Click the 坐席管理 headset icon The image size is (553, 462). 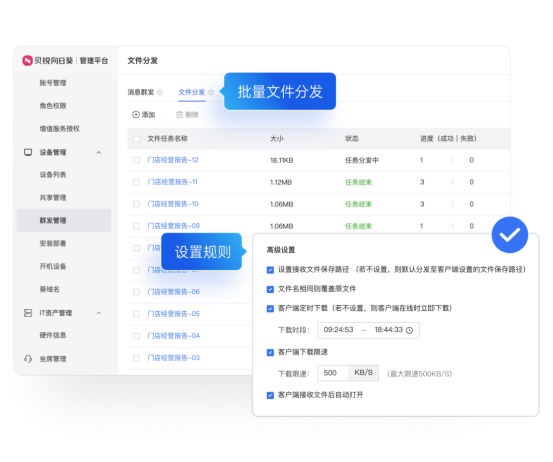coord(28,359)
